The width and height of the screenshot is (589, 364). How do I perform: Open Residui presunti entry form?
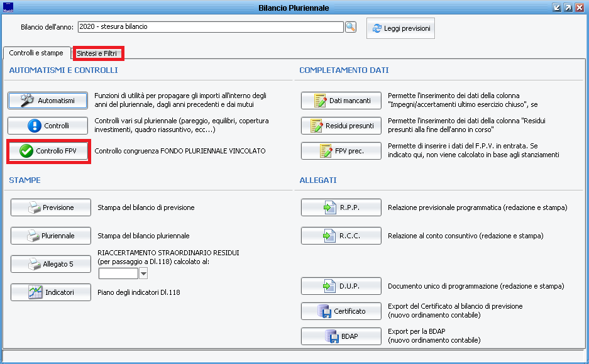[x=341, y=126]
